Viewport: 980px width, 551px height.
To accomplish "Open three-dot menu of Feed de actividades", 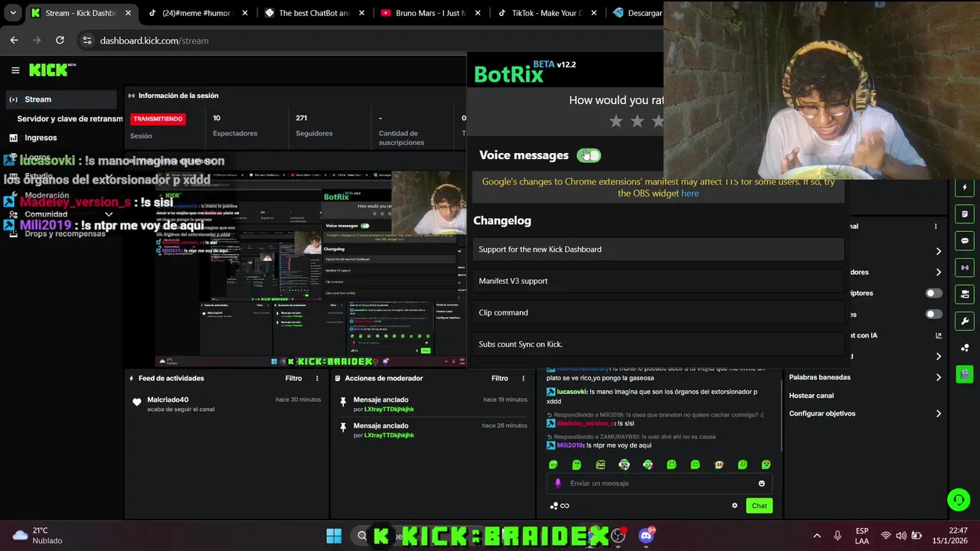I will (317, 378).
